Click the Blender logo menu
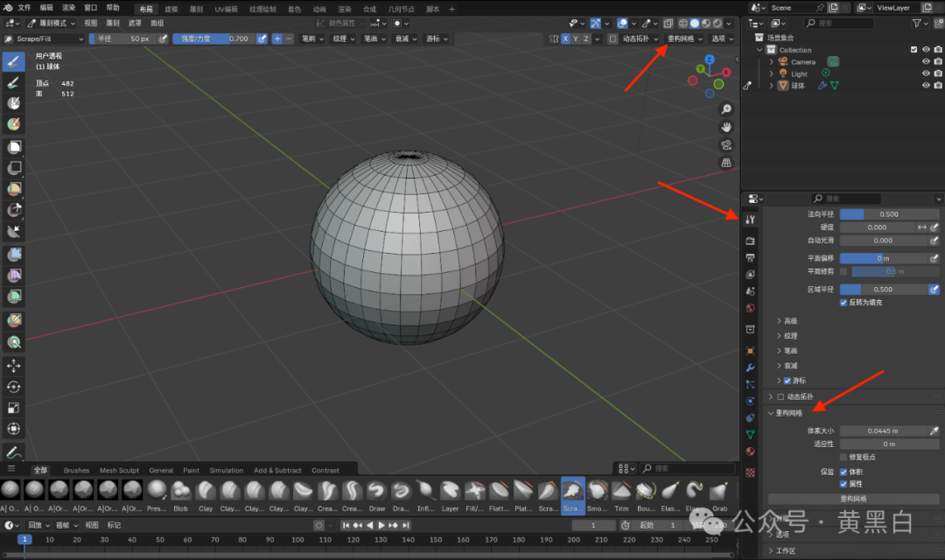Screen dimensions: 945x560 click(8, 8)
